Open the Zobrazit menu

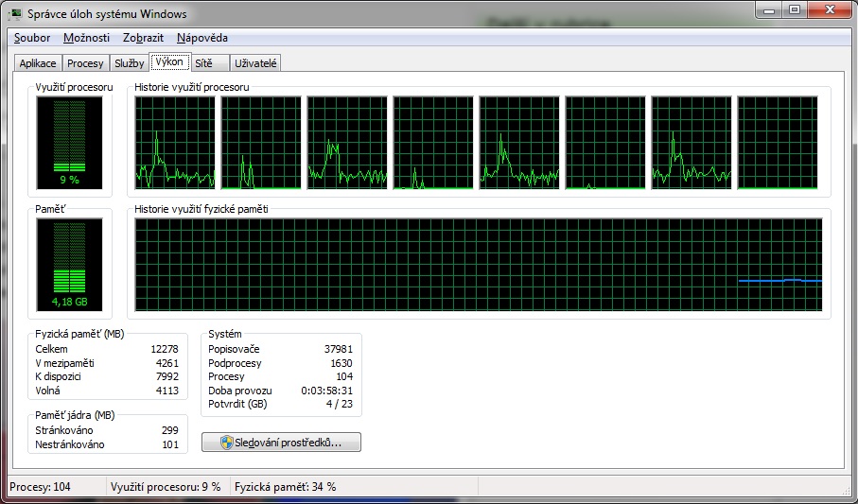pyautogui.click(x=144, y=38)
